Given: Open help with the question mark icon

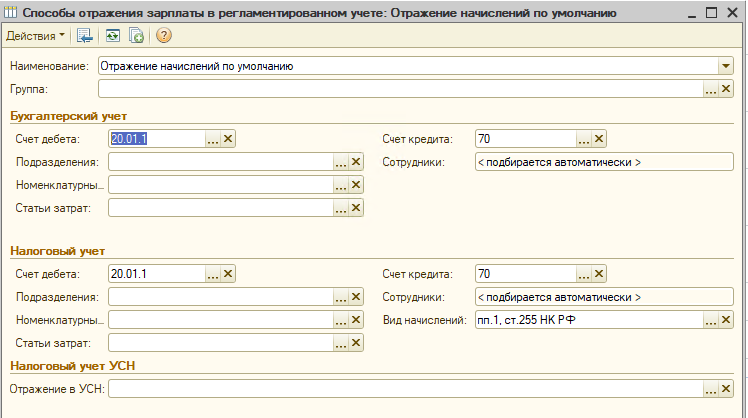Looking at the screenshot, I should coord(164,35).
